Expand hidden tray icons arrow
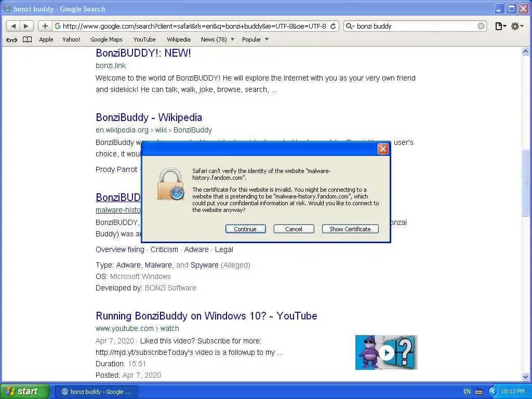 493,392
